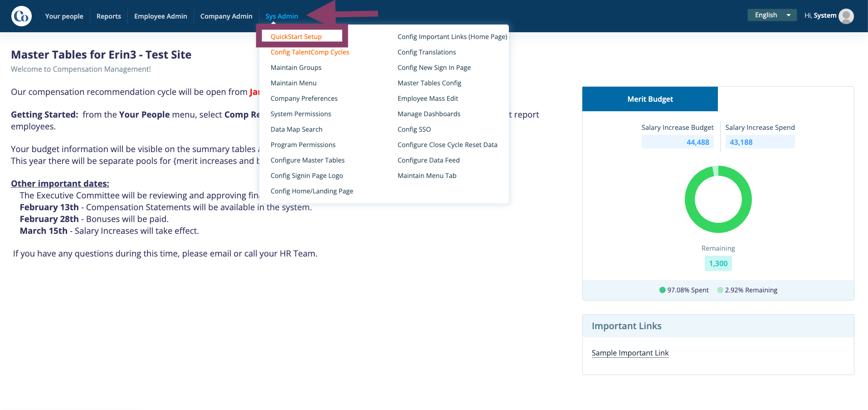Toggle the 97.08% Spent legend item
This screenshot has height=410, width=868.
pyautogui.click(x=684, y=290)
